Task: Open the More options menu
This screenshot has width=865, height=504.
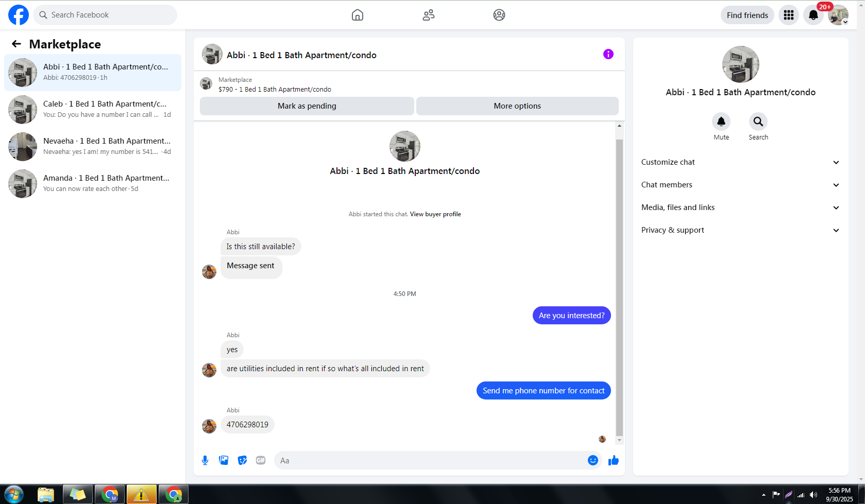Action: 517,106
